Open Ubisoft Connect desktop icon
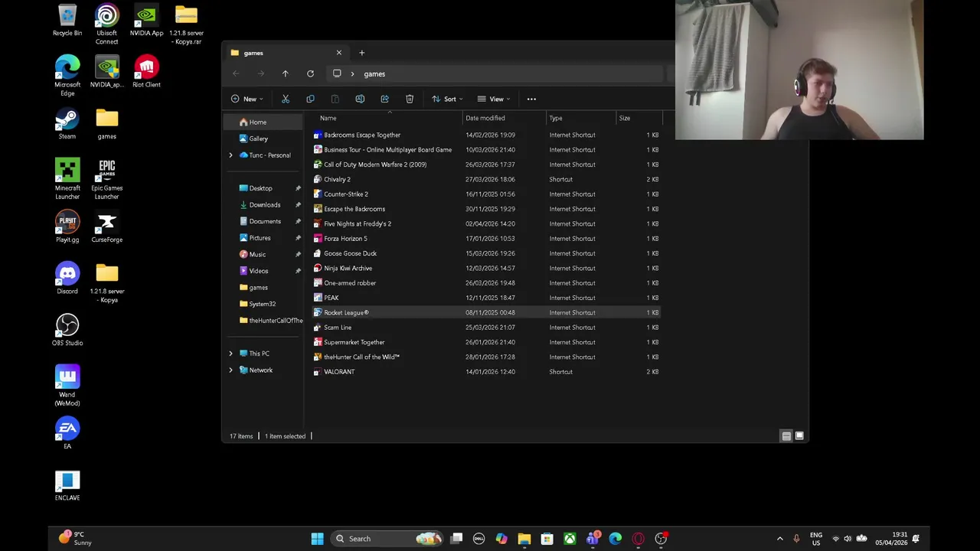980x551 pixels. 106,25
